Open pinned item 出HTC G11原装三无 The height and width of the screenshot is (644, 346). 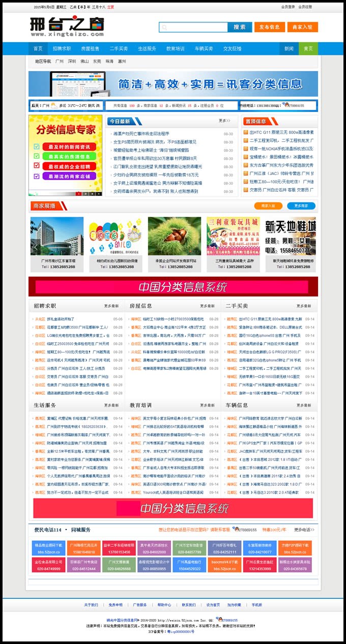coord(281,132)
